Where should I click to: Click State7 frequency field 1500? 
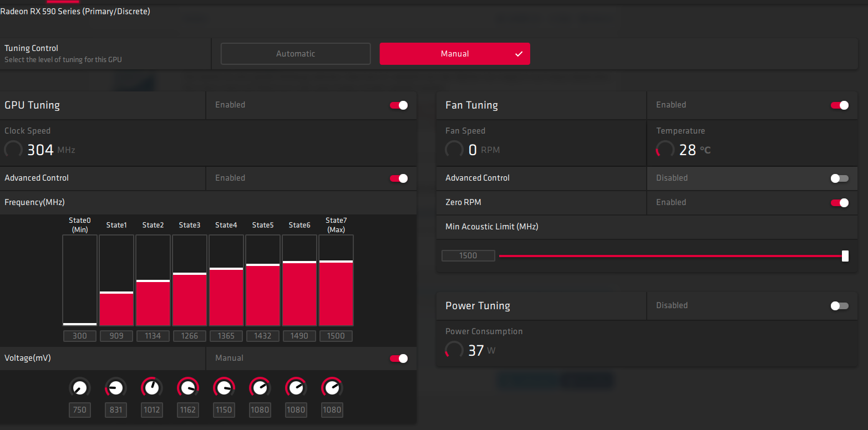click(x=336, y=336)
